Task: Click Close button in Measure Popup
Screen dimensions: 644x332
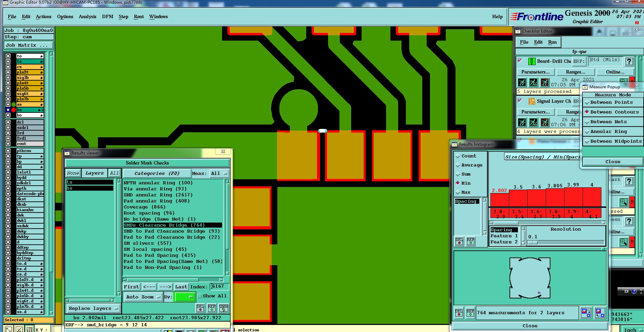Action: tap(612, 162)
